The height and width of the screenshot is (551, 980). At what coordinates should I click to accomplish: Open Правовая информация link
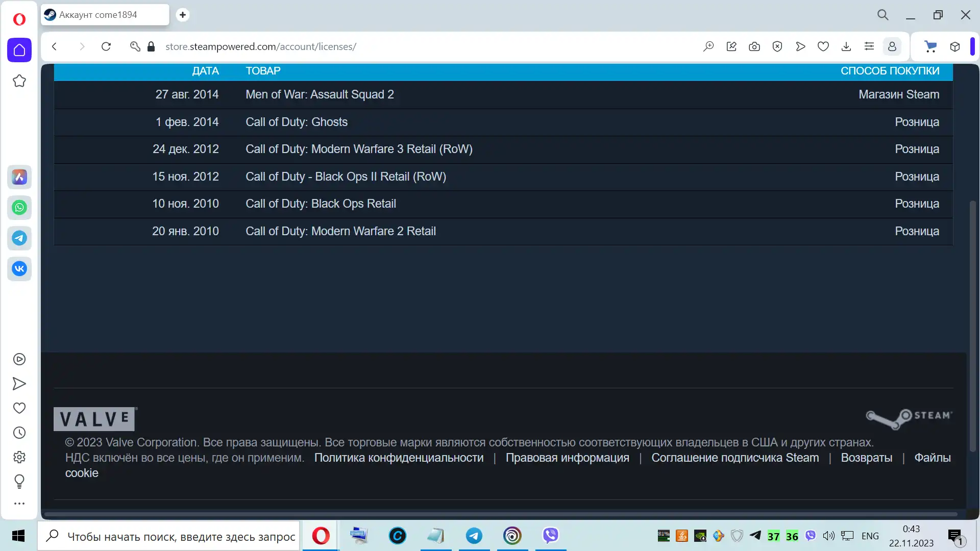[x=567, y=458]
